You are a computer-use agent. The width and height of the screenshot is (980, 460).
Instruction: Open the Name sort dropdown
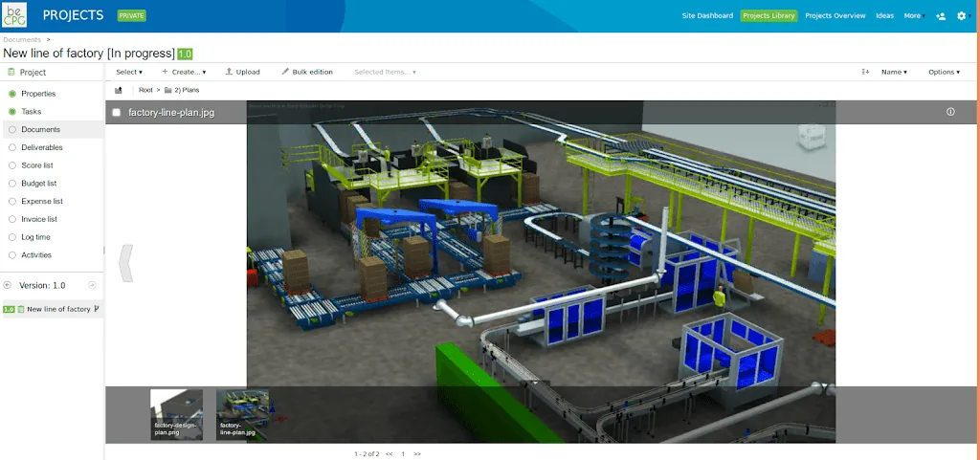tap(894, 72)
